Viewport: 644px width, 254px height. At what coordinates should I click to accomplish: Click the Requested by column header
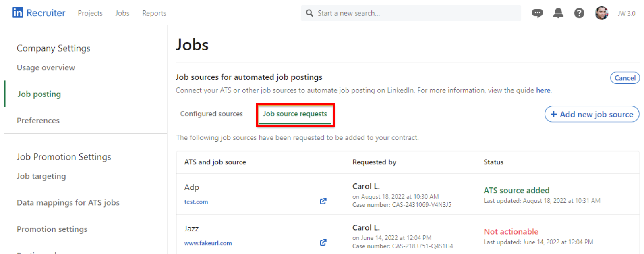pyautogui.click(x=374, y=162)
